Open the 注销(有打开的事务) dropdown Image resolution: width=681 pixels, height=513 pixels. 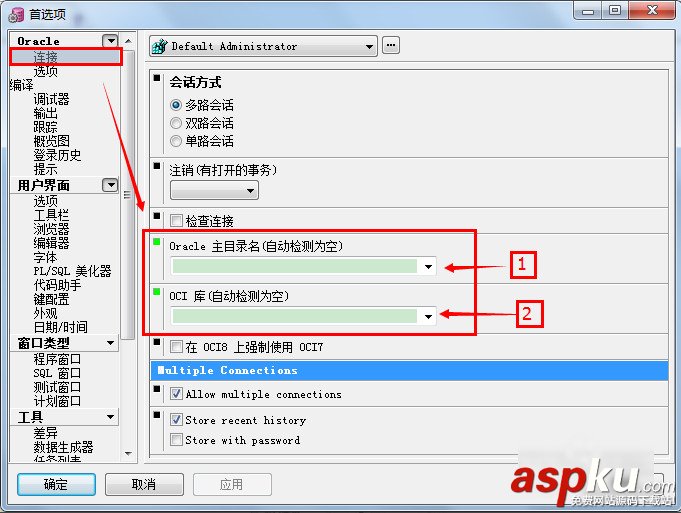coord(214,190)
